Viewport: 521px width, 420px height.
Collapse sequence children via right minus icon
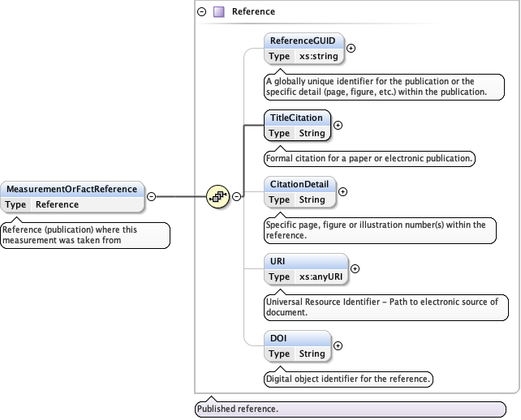236,196
